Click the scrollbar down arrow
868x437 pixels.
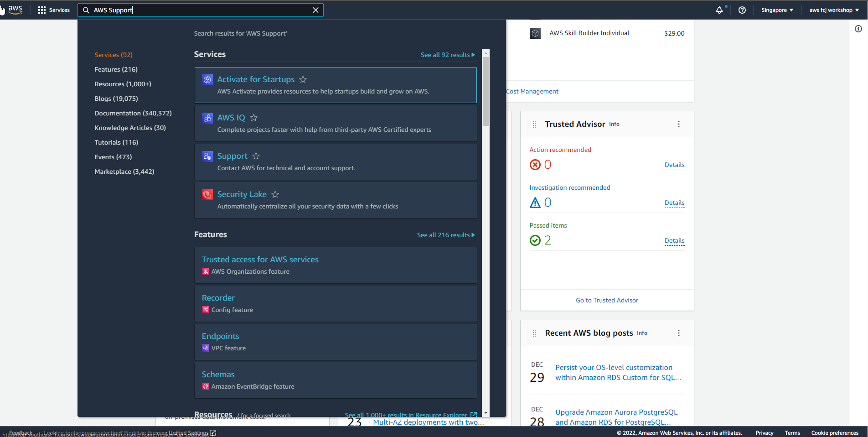pos(486,413)
